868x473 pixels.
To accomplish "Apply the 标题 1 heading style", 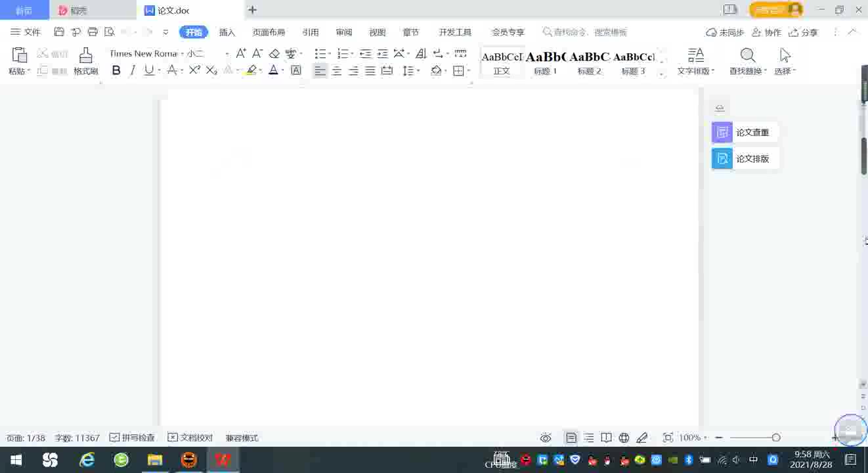I will coord(546,62).
